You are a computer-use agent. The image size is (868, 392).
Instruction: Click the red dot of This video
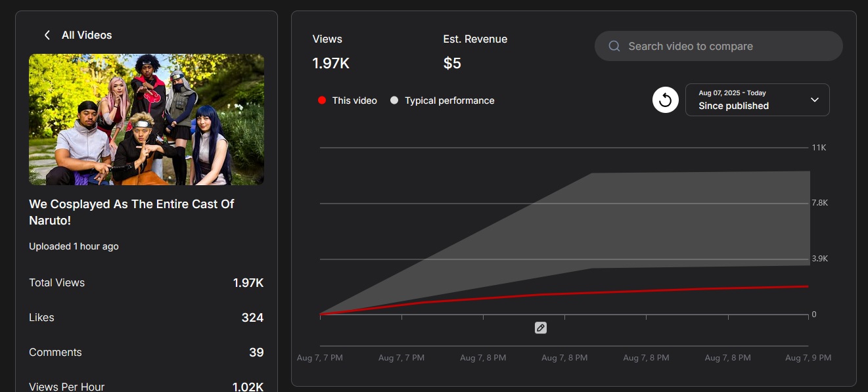(321, 100)
